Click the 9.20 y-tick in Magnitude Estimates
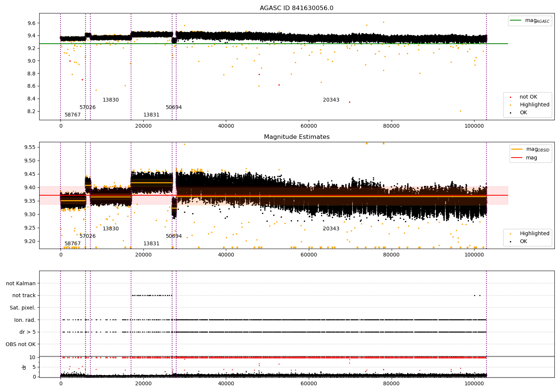This screenshot has width=560, height=392. coord(30,241)
